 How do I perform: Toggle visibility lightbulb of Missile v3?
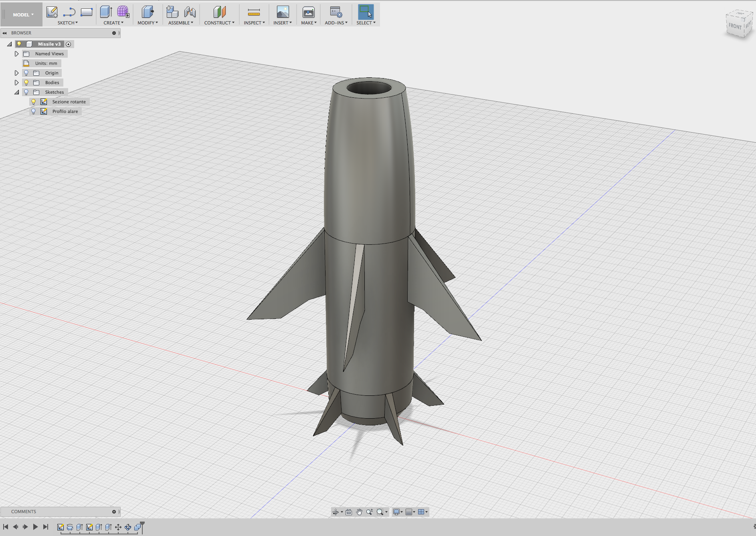[19, 44]
